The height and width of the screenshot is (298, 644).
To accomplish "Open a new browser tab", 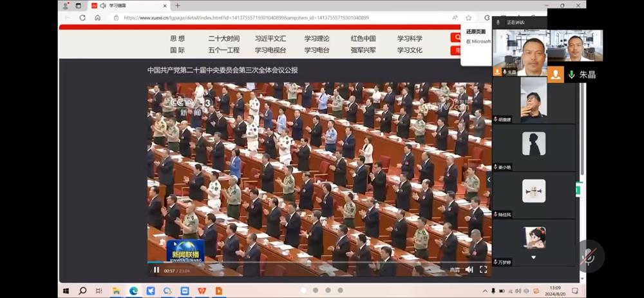I will [178, 5].
